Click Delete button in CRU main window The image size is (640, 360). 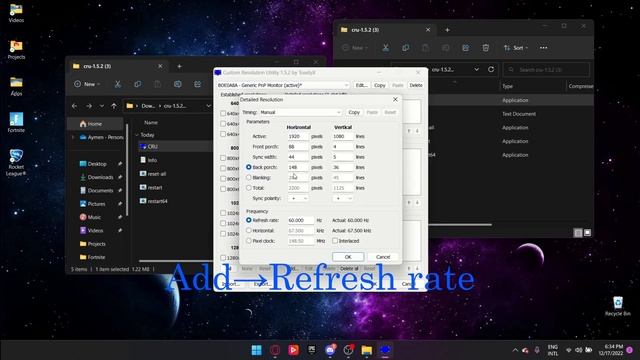pyautogui.click(x=416, y=85)
